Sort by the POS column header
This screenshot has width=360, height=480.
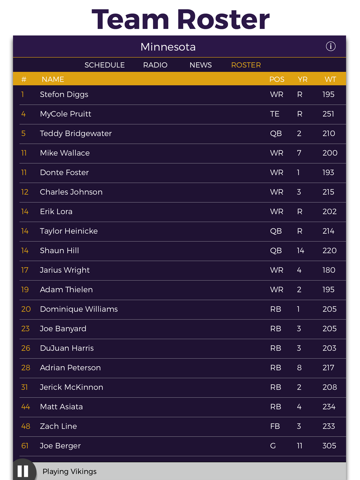pos(277,79)
